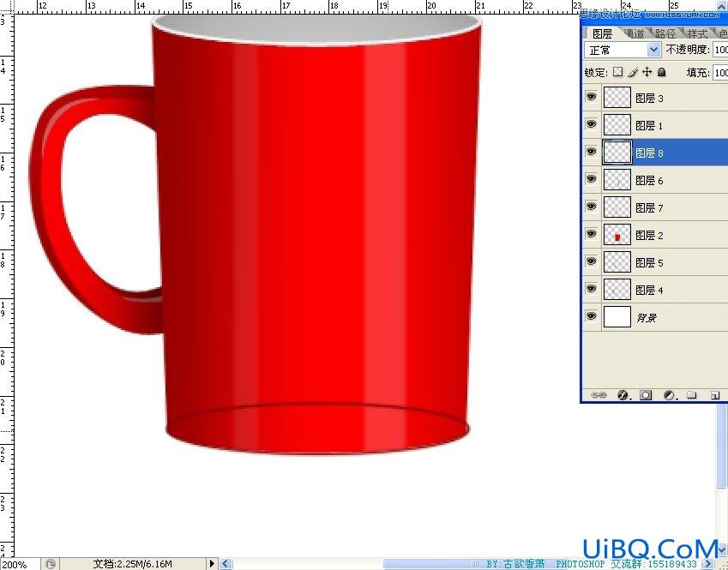Switch to the 路径 tab
728x570 pixels.
[x=665, y=33]
